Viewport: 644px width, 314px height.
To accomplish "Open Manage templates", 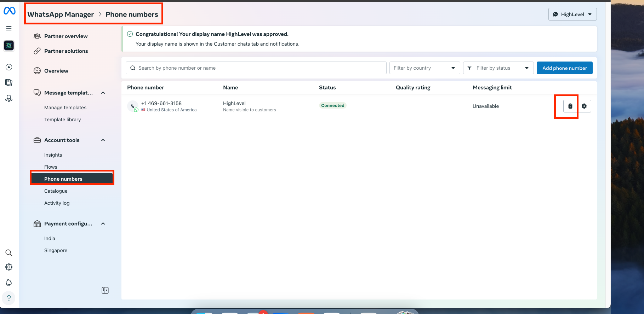I will click(65, 107).
